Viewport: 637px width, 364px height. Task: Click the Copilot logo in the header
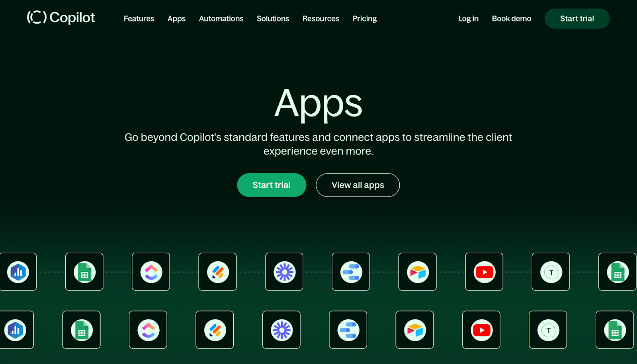point(61,18)
